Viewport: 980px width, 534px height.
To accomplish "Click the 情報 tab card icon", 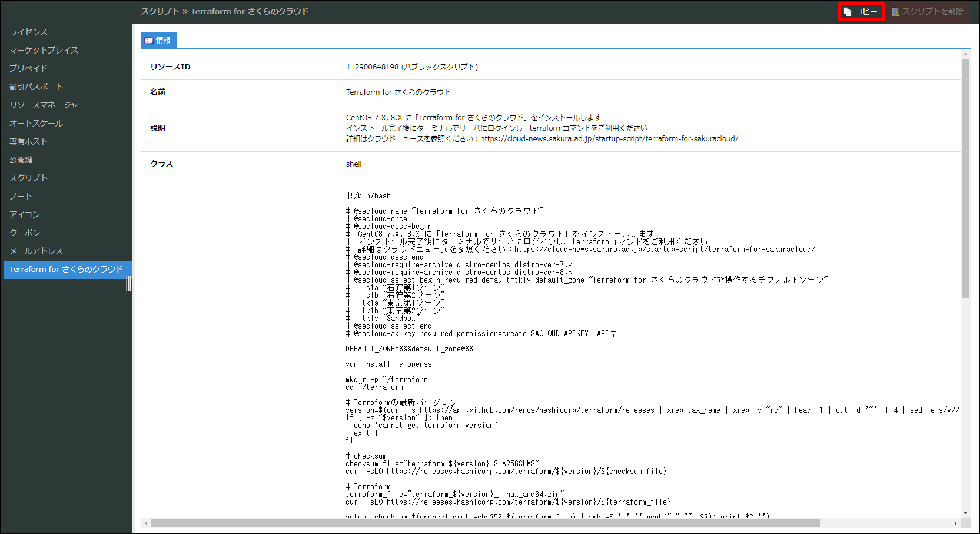I will [x=149, y=41].
